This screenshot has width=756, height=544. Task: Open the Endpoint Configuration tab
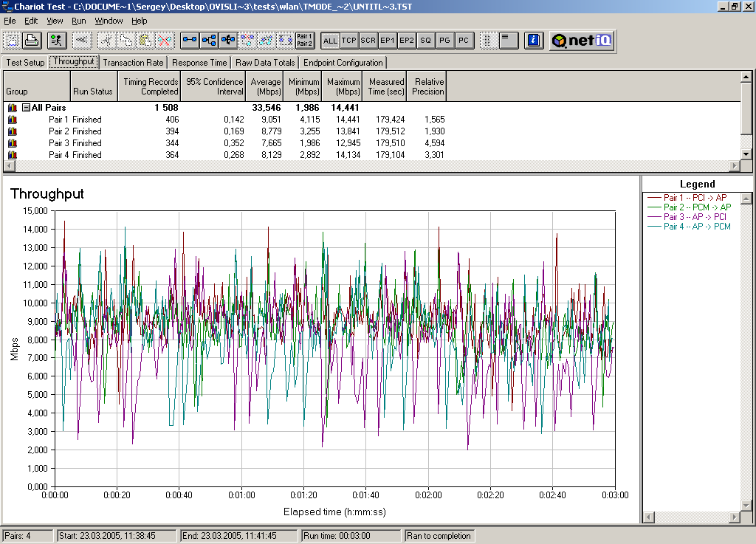(343, 63)
